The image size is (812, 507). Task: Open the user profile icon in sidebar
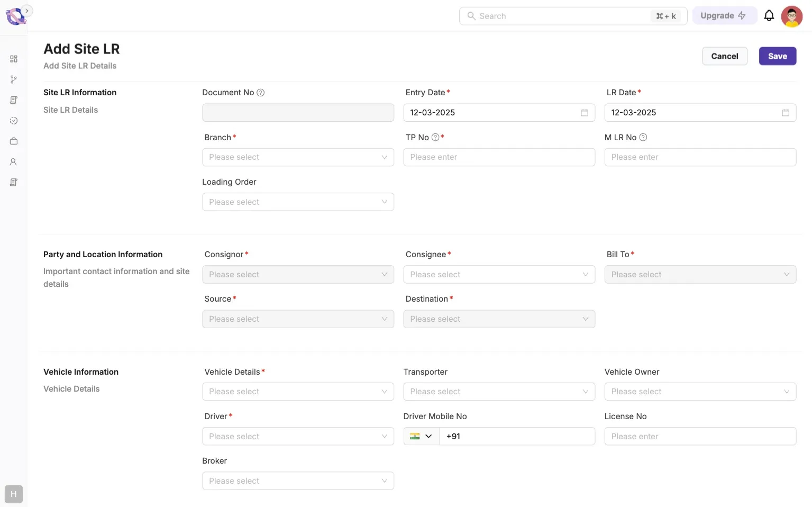(14, 162)
